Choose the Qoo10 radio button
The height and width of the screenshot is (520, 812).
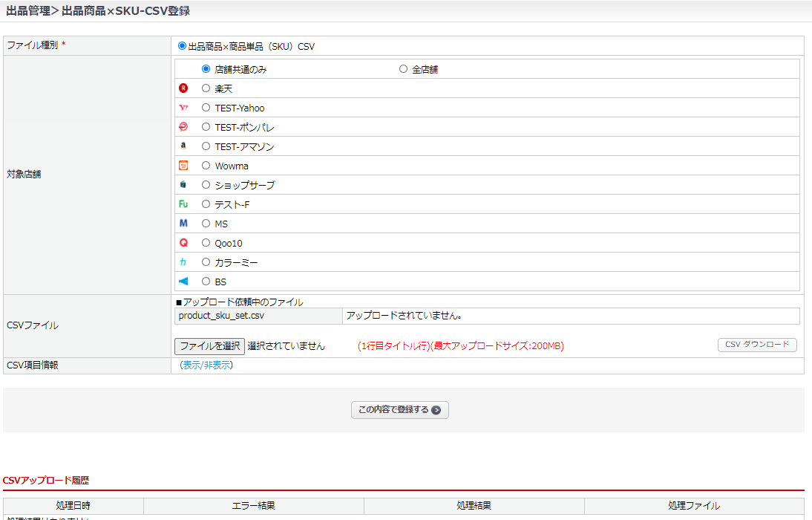click(x=206, y=243)
